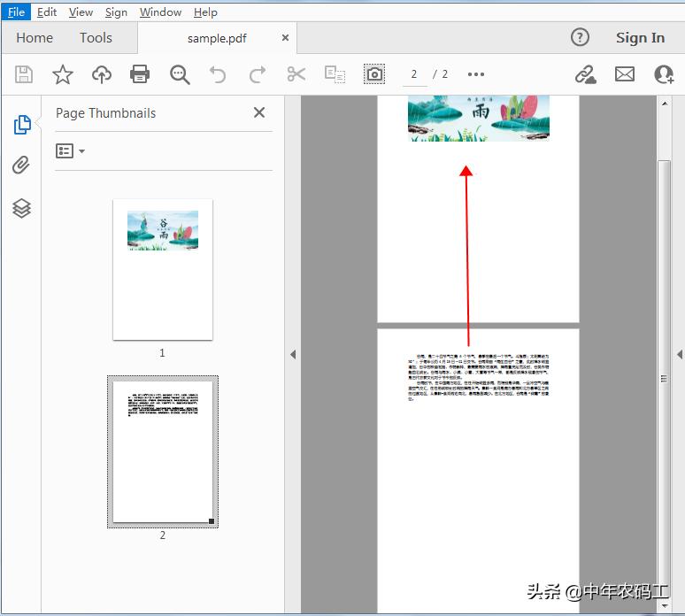Open the File menu
The height and width of the screenshot is (616, 685).
[x=16, y=12]
